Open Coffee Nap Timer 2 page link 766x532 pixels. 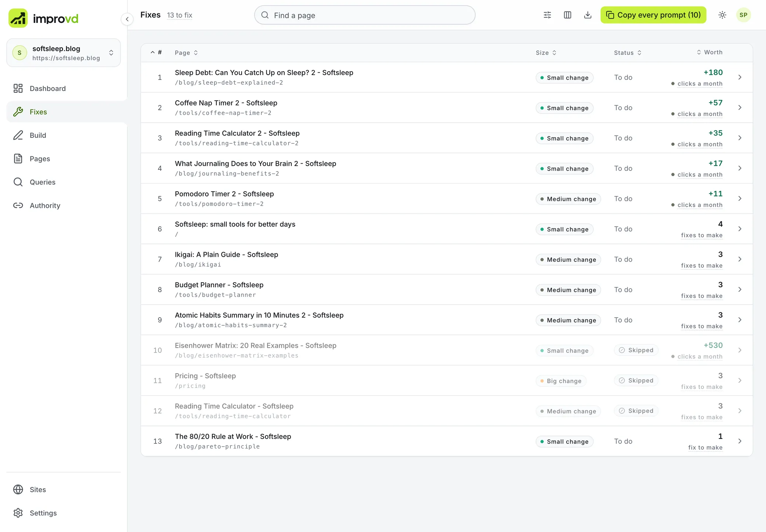(226, 103)
